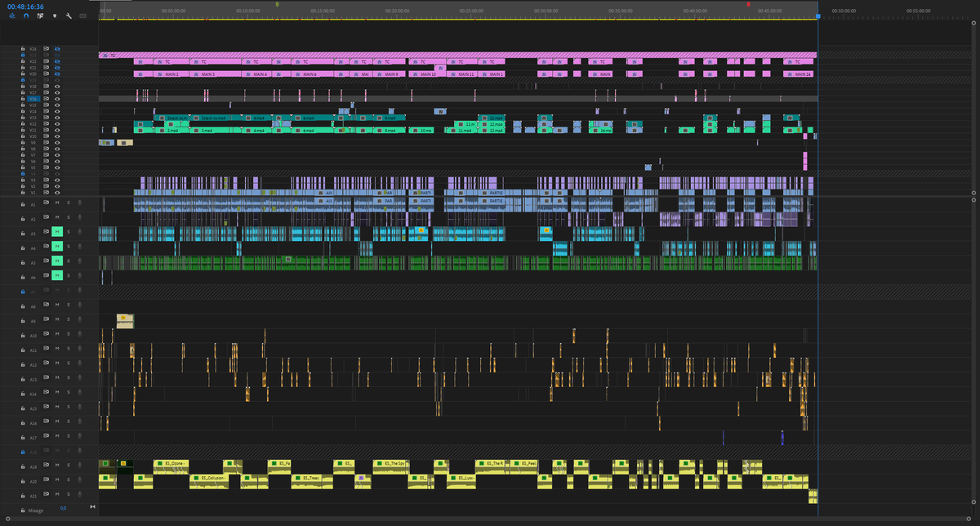This screenshot has width=980, height=526.
Task: Toggle Linked Selection icon
Action: pos(40,15)
